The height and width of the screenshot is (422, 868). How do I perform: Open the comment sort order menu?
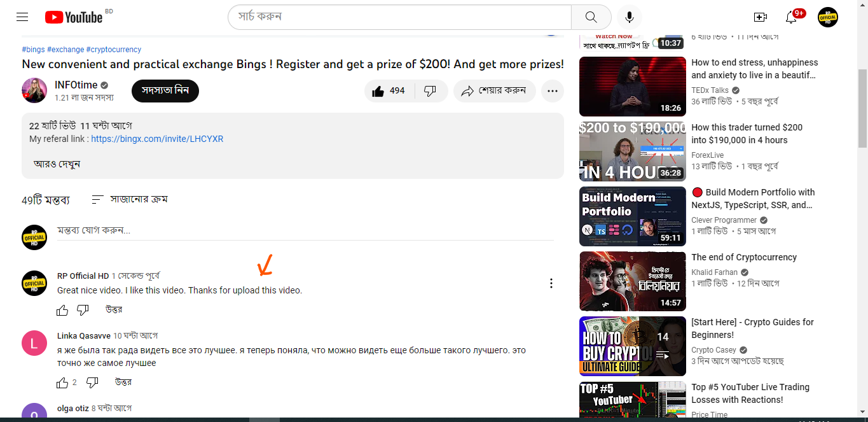point(130,199)
